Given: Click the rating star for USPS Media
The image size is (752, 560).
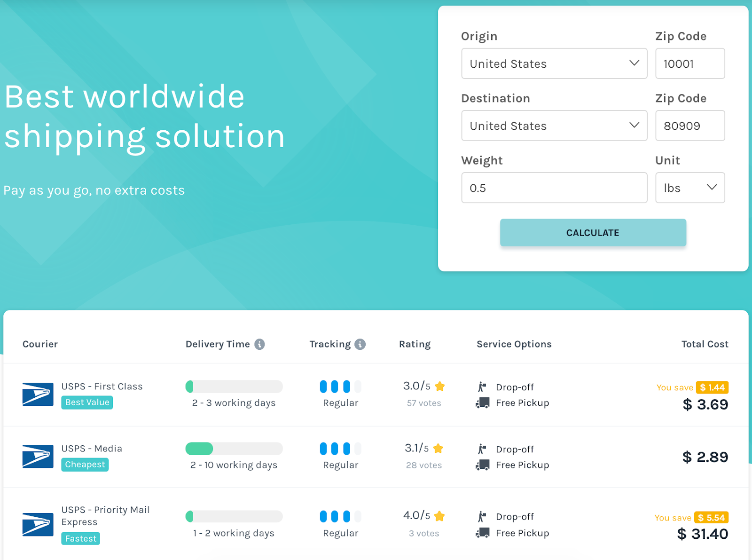Looking at the screenshot, I should 438,449.
